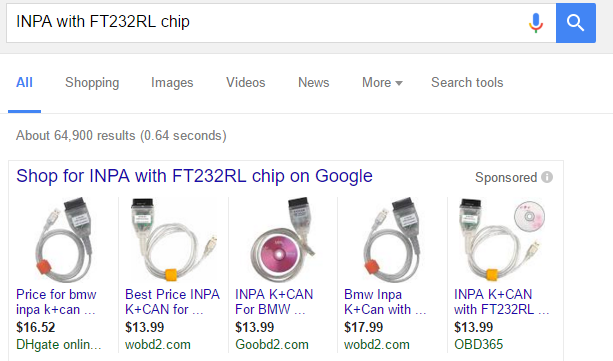Click the Sponsored info icon
The image size is (613, 361).
click(547, 177)
